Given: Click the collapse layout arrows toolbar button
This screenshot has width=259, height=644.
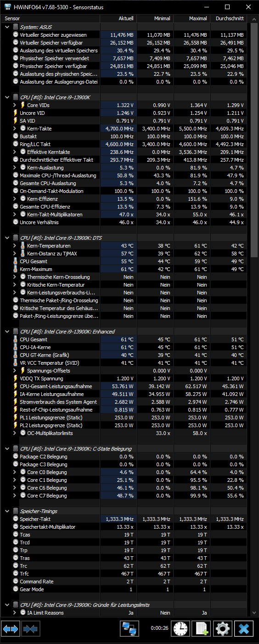Looking at the screenshot, I should pyautogui.click(x=30, y=628).
